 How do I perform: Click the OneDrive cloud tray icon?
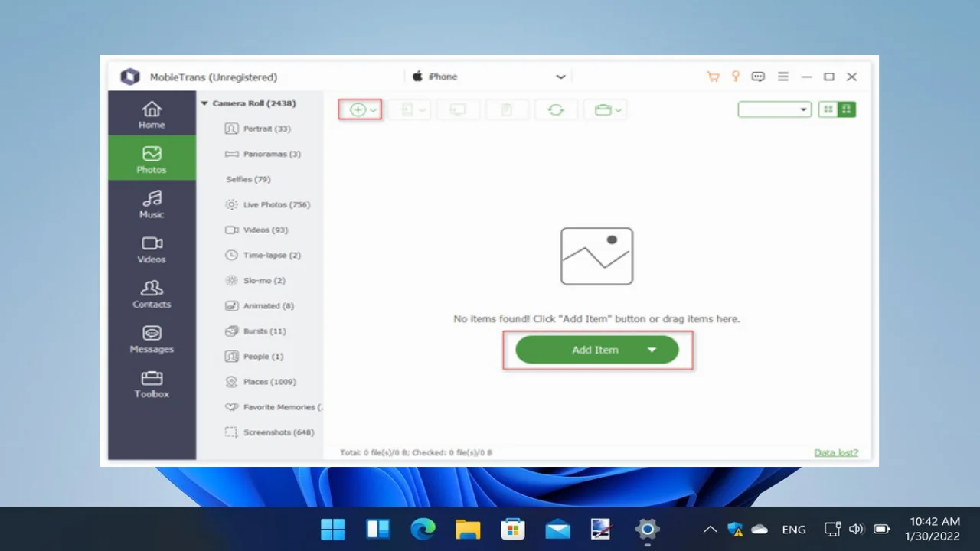(759, 529)
